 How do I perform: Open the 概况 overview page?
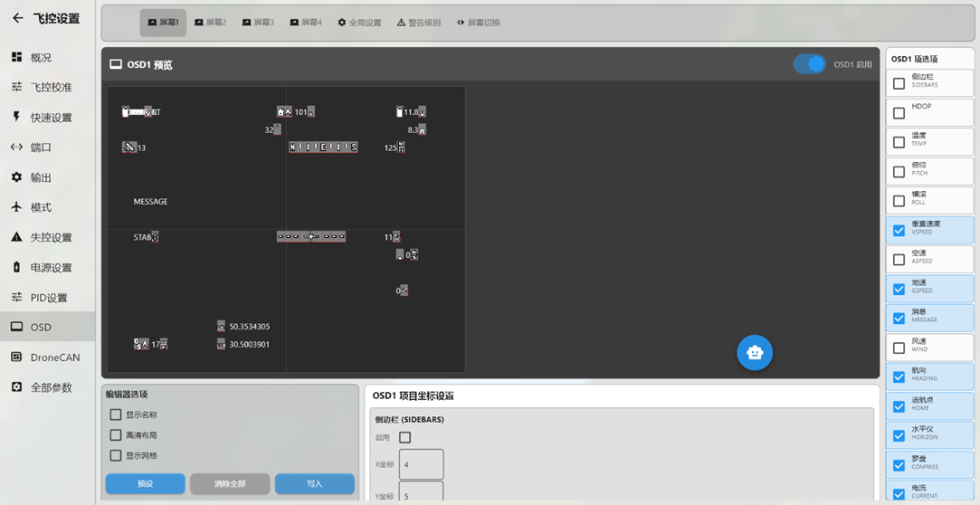(42, 57)
